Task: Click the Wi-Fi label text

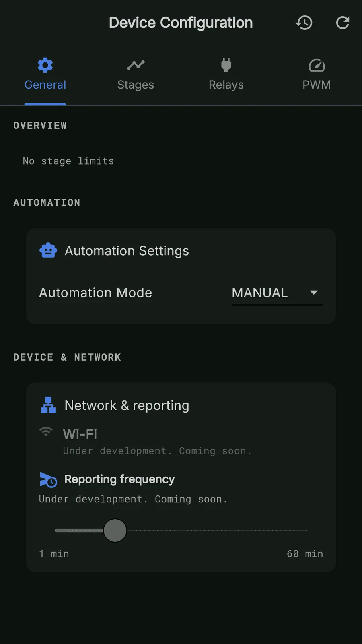Action: (80, 434)
